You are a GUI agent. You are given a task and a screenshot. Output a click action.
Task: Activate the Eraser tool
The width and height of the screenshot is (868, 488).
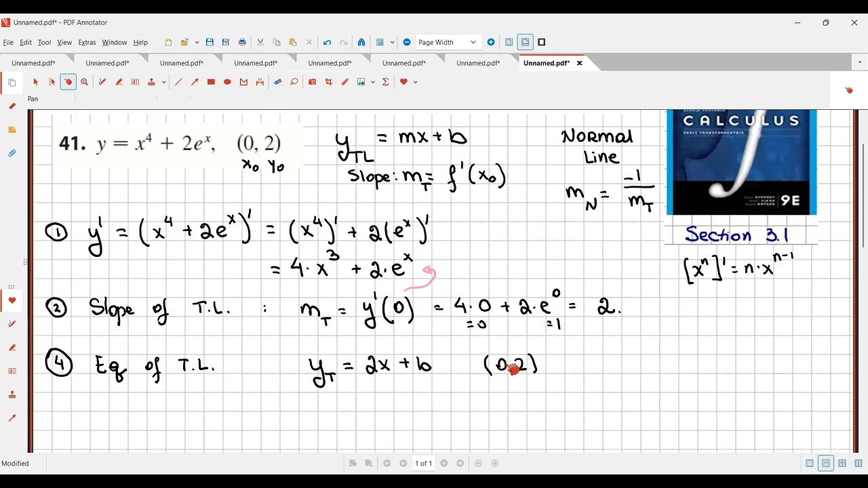(277, 82)
